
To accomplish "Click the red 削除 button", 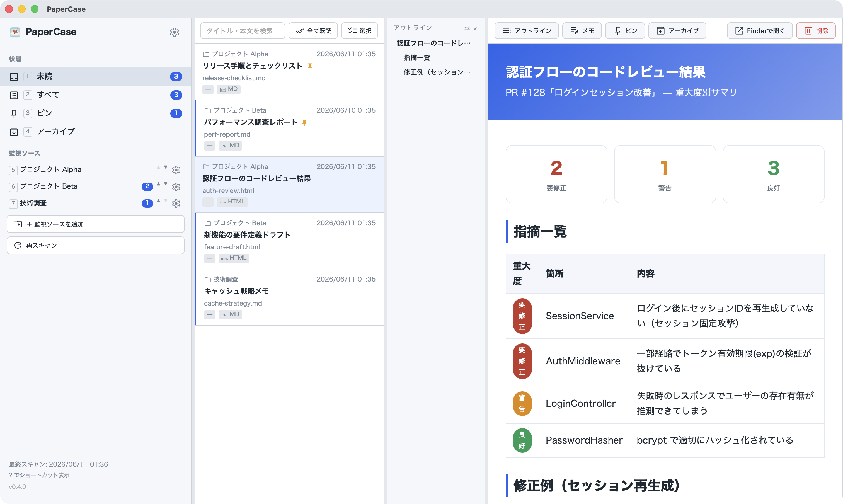I will 816,31.
